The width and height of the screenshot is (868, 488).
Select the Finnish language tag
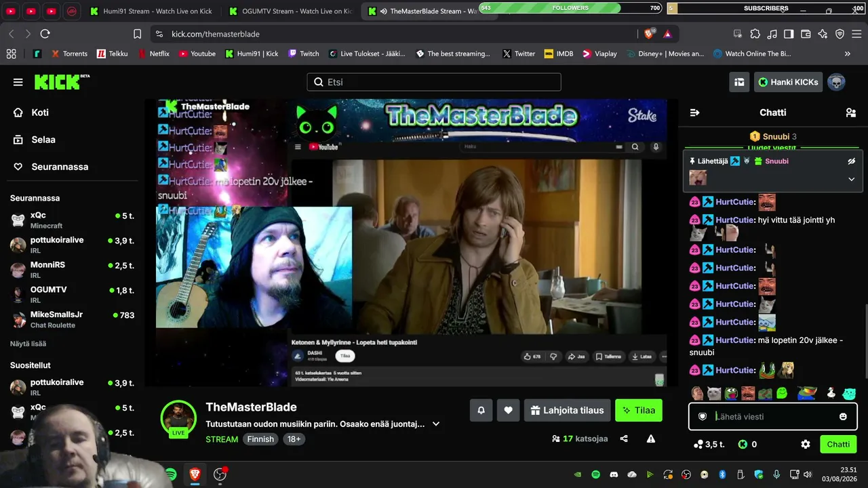coord(260,439)
